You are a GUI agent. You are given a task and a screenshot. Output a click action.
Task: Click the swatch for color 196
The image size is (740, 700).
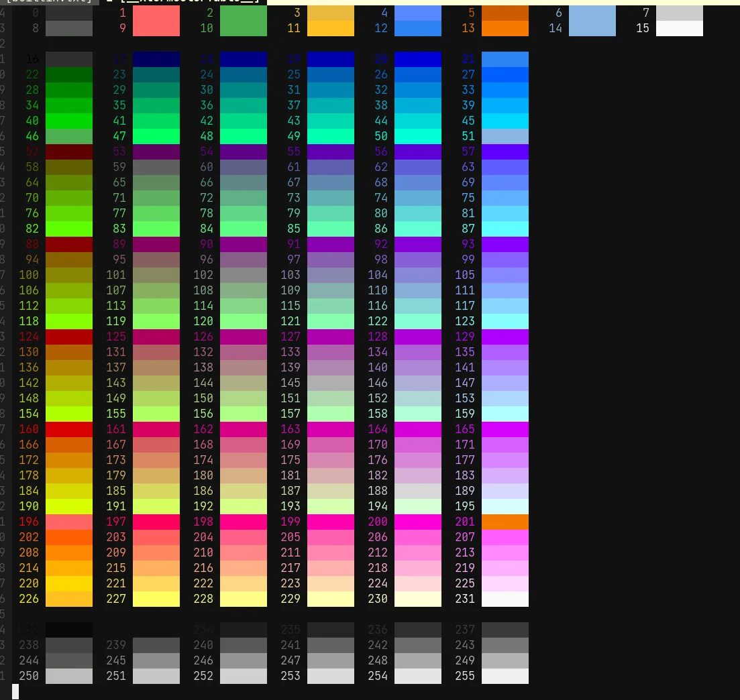coord(69,522)
